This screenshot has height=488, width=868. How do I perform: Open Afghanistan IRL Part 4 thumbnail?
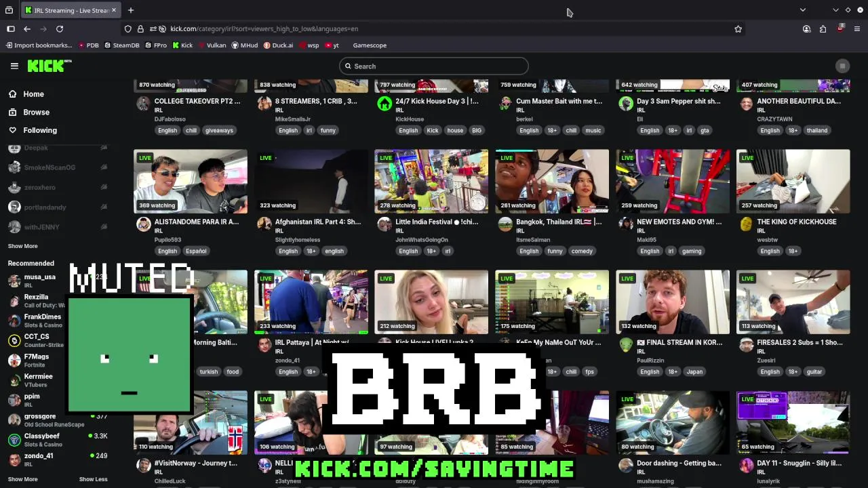click(x=311, y=181)
